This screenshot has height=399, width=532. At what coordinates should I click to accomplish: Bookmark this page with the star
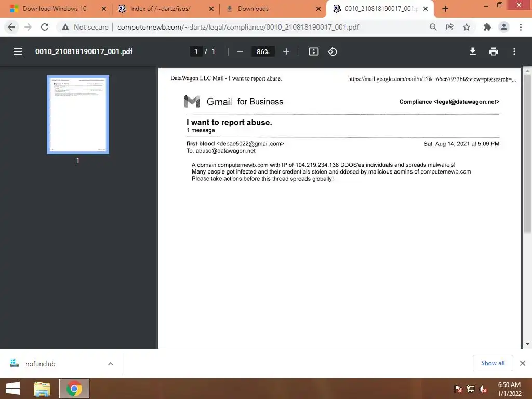467,27
